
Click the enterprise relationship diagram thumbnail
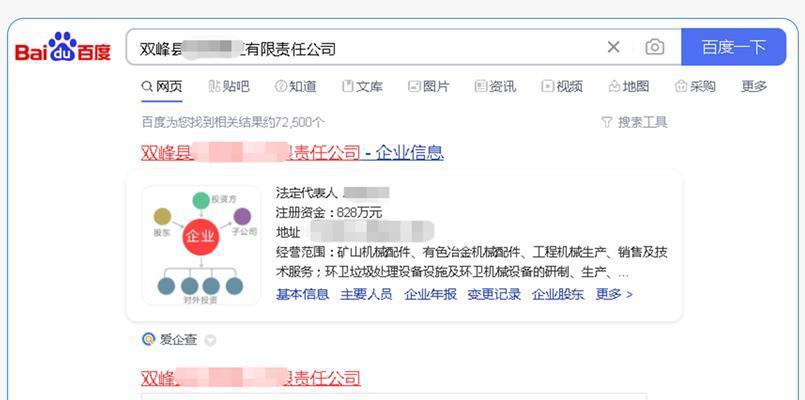201,245
